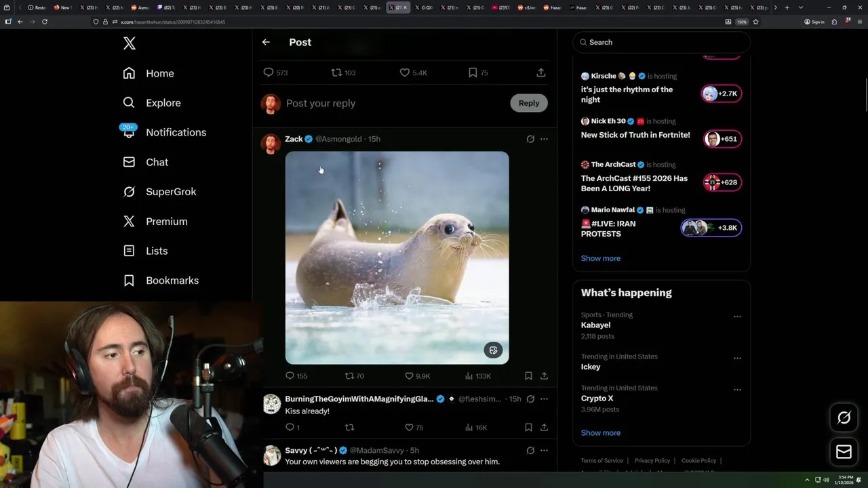
Task: Open Chat from the sidebar
Action: coord(145,162)
